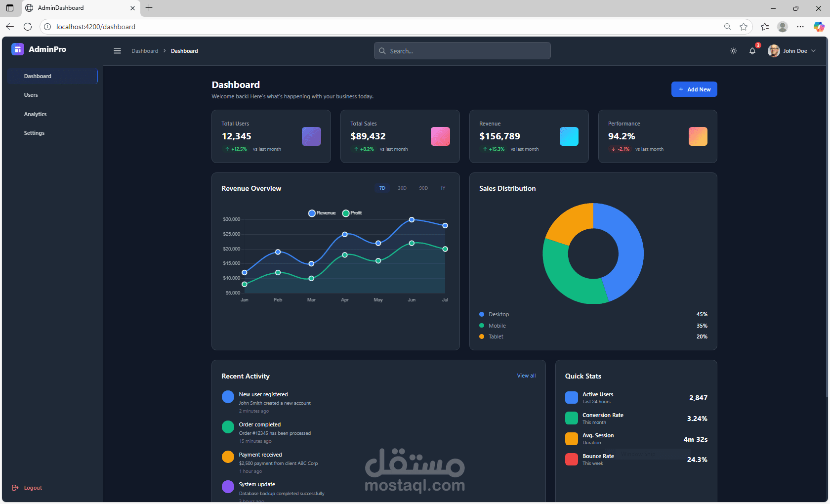Image resolution: width=830 pixels, height=504 pixels.
Task: Open the browser profile icon
Action: [x=783, y=27]
